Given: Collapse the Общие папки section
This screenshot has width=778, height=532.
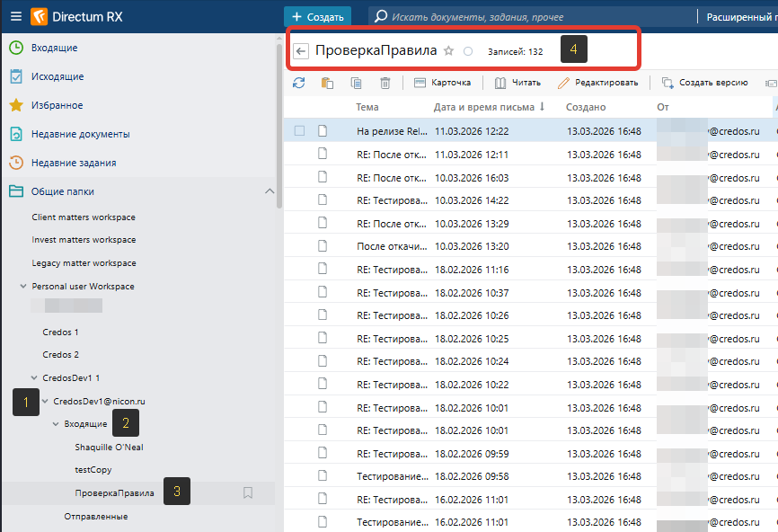Looking at the screenshot, I should (x=269, y=191).
